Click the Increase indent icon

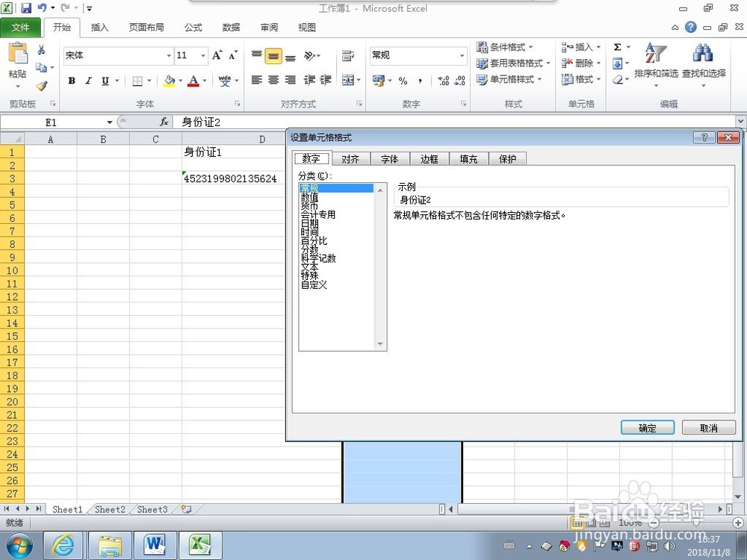(326, 80)
